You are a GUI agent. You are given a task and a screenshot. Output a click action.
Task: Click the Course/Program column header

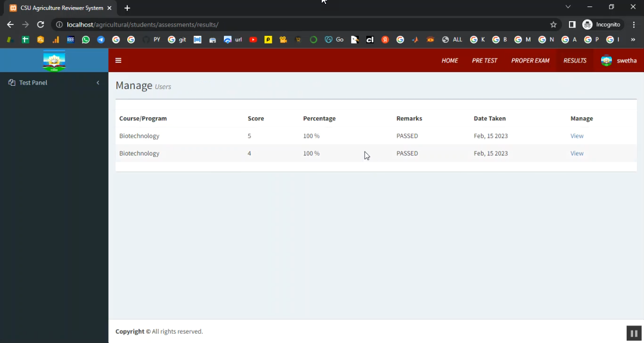[143, 118]
